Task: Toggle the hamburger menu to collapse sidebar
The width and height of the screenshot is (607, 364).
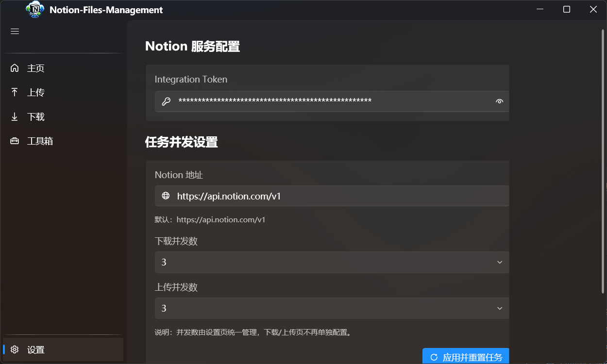Action: [x=15, y=31]
